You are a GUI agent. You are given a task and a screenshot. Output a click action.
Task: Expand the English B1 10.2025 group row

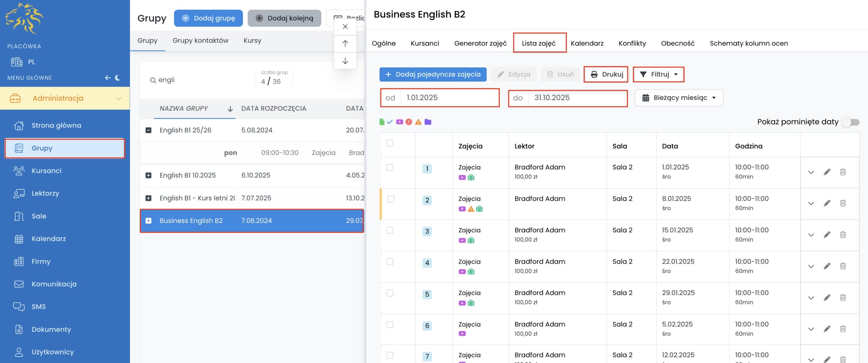click(149, 175)
